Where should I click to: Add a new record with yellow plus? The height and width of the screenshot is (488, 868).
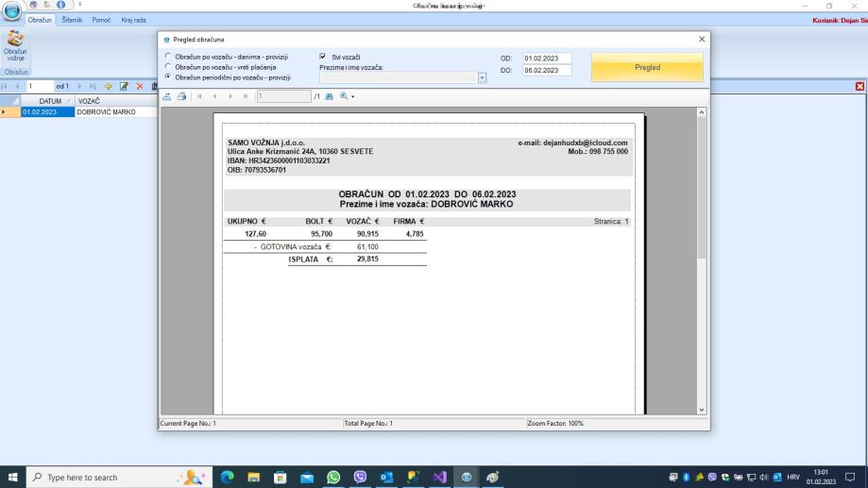point(108,86)
